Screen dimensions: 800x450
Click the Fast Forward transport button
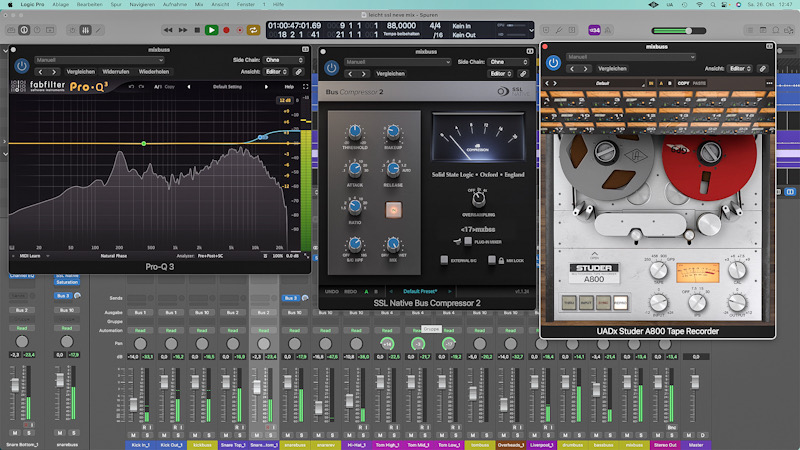183,30
